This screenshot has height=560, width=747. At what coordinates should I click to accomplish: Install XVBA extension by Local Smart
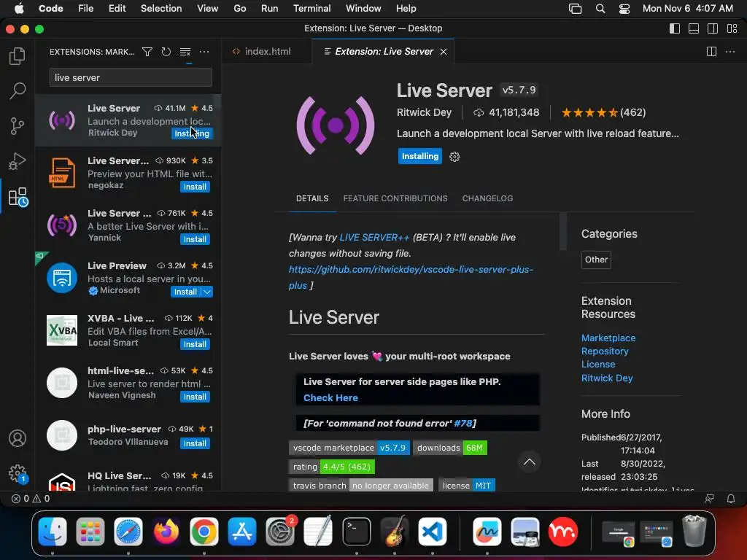[x=195, y=344]
